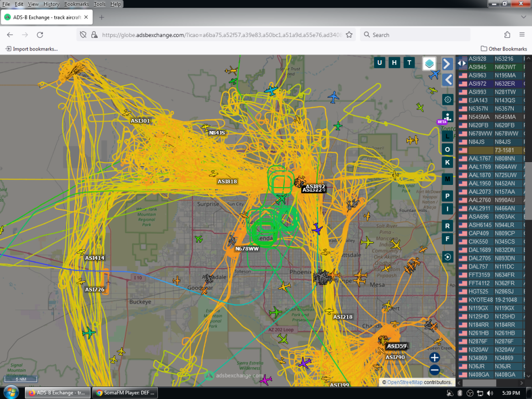The image size is (532, 399).
Task: Switch to SomaFM Player taskbar window
Action: point(125,393)
